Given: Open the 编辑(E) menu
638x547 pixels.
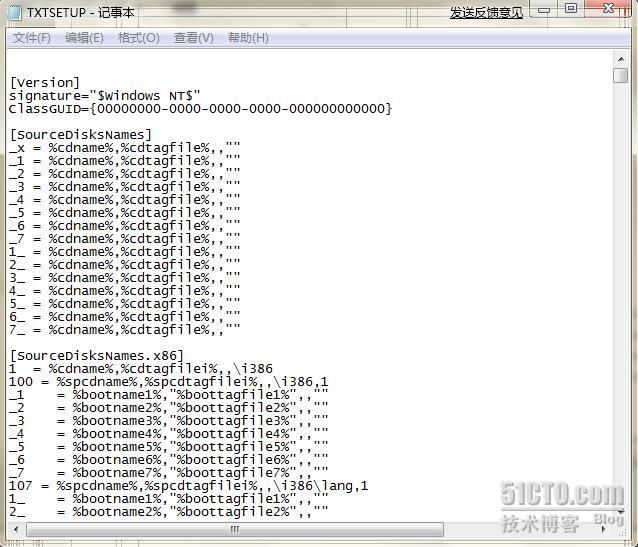Looking at the screenshot, I should point(84,38).
